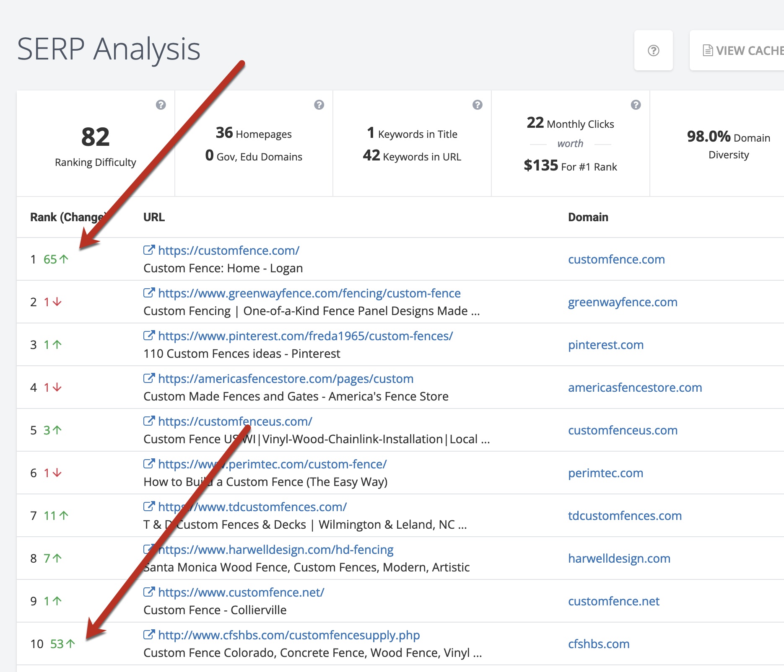Visit the perimtec.com domain link
Screen dimensions: 784x672
(x=605, y=473)
